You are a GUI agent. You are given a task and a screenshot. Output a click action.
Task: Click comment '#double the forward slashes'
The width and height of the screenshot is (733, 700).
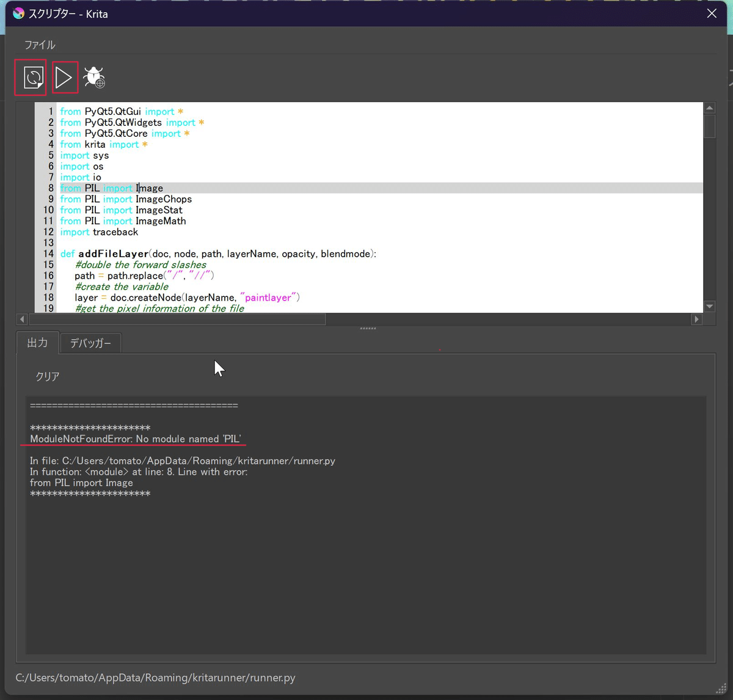(x=140, y=265)
